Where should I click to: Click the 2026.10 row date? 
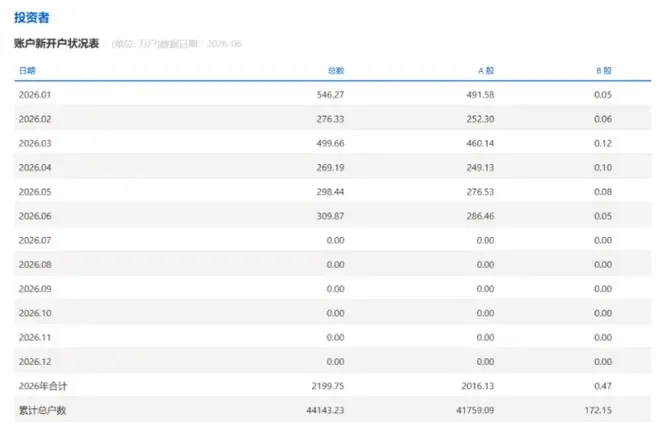[x=35, y=313]
